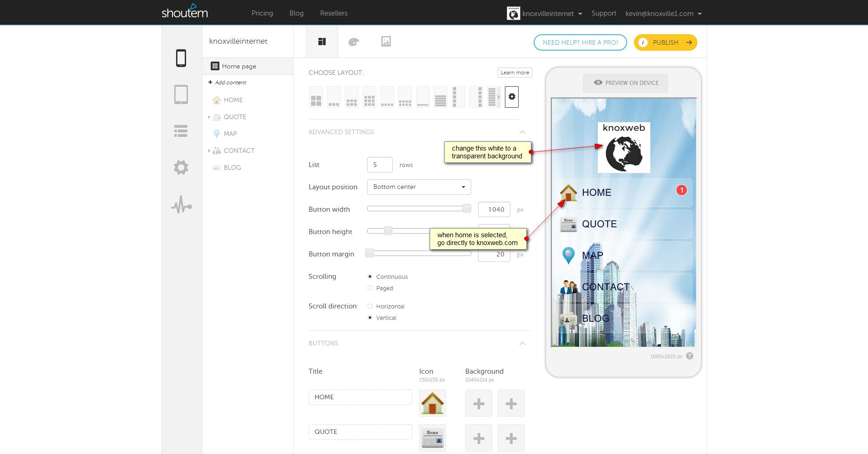
Task: Open the layout gear settings icon
Action: click(x=512, y=97)
